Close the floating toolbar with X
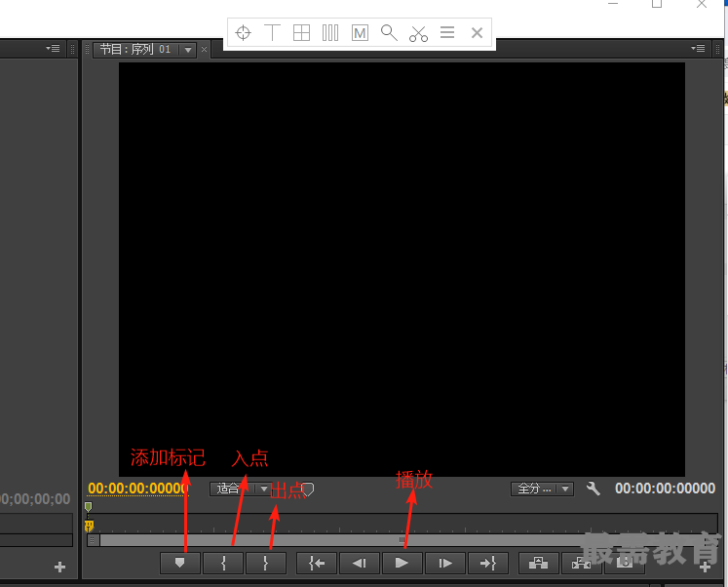 [x=477, y=33]
